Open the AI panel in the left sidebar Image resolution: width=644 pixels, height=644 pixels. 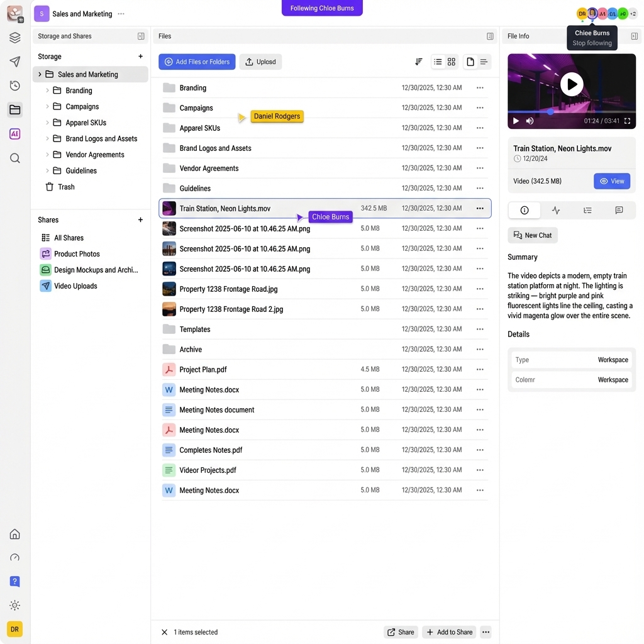(14, 133)
